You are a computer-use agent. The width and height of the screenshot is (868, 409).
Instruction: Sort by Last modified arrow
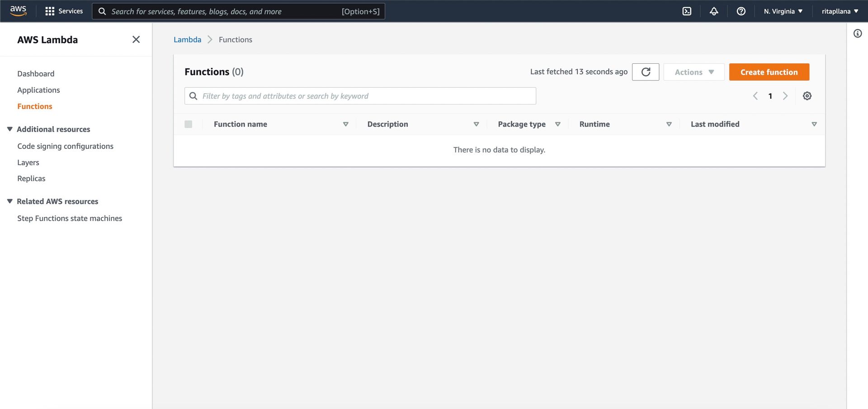(814, 124)
